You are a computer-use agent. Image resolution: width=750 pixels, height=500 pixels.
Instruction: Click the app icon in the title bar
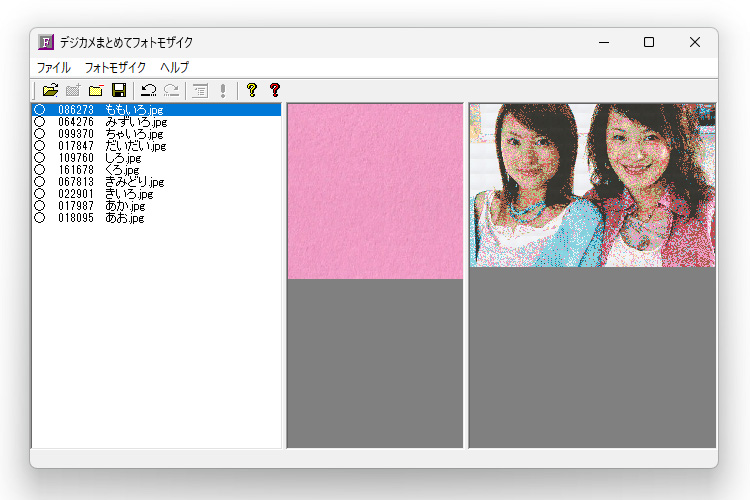(46, 42)
